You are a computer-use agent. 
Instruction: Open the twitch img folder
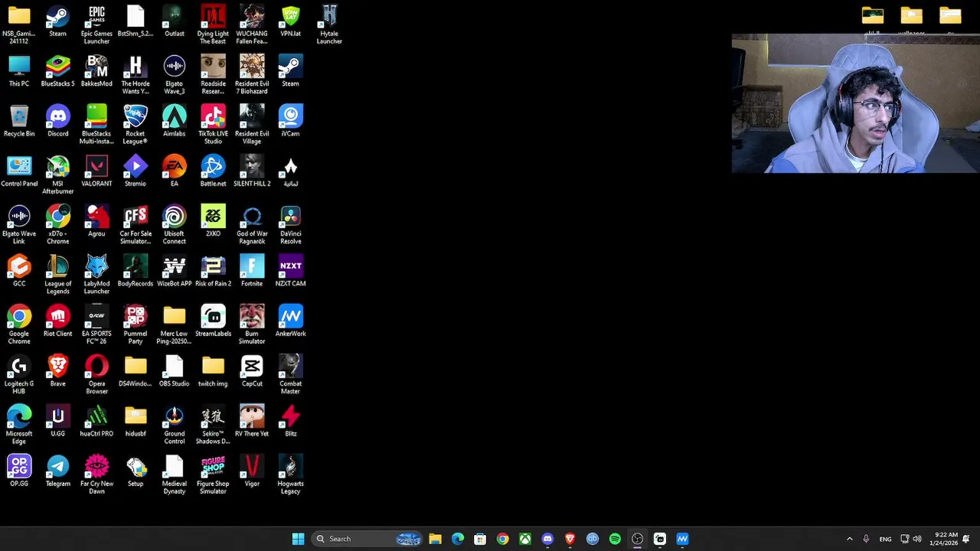pyautogui.click(x=213, y=371)
